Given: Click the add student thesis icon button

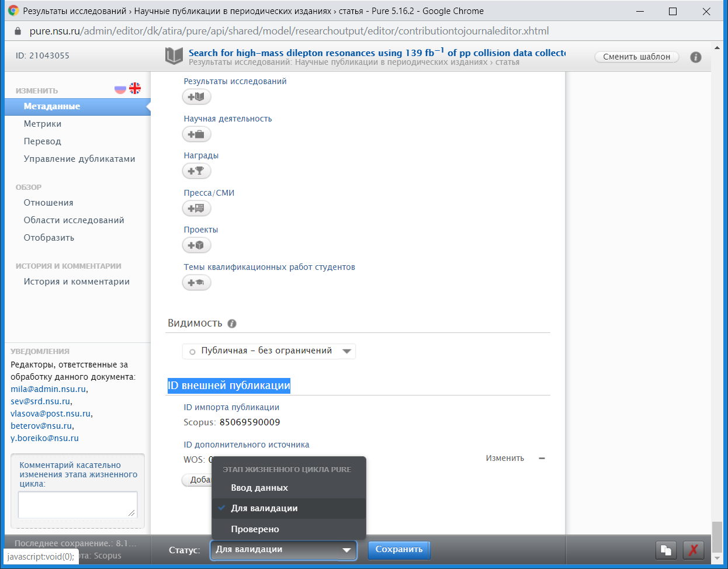Looking at the screenshot, I should coord(196,283).
